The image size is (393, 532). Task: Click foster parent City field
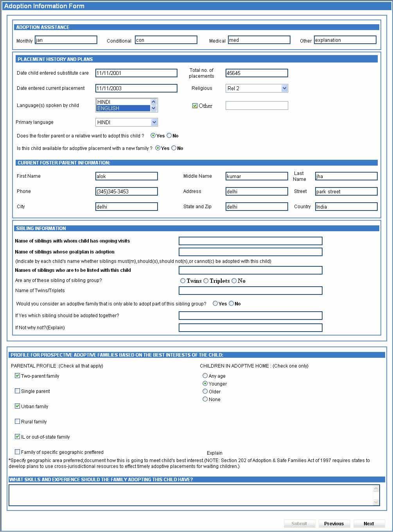pyautogui.click(x=126, y=207)
